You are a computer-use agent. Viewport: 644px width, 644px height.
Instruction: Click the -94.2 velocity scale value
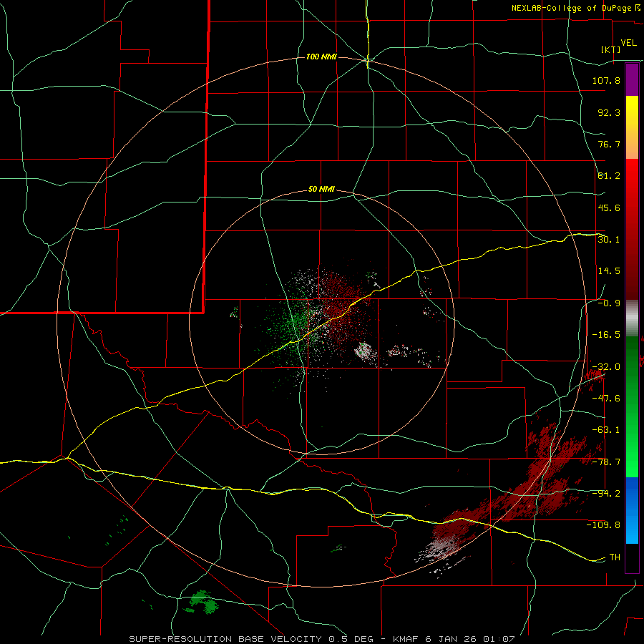click(x=606, y=494)
